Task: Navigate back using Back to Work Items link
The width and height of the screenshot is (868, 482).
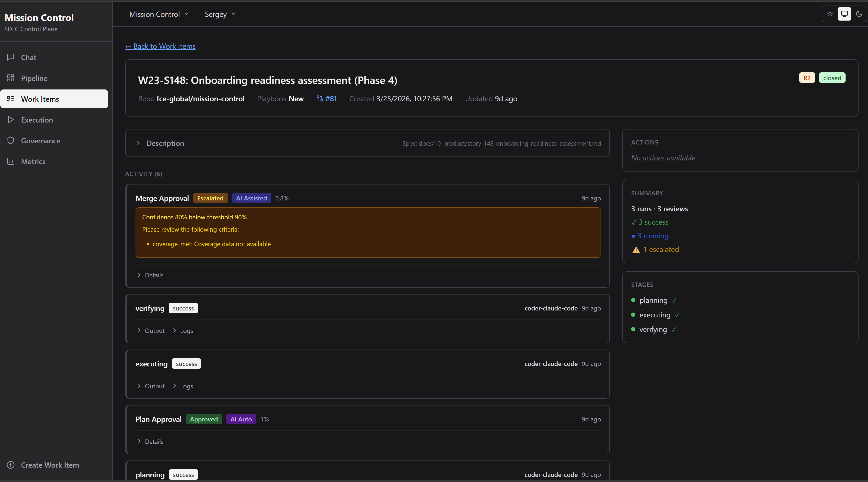Action: (160, 46)
